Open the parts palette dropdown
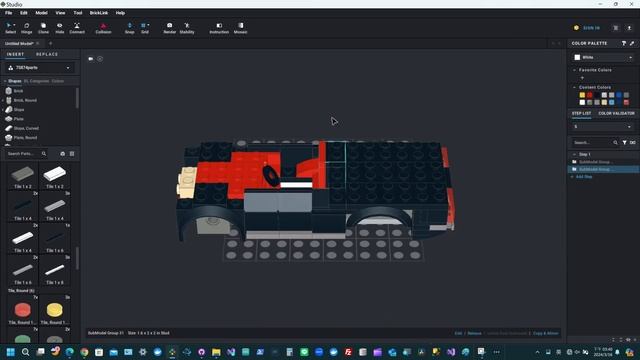This screenshot has width=640, height=360. tap(40, 68)
